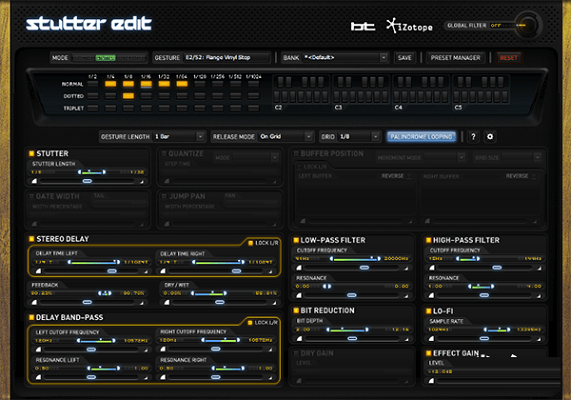
Task: Click the Low-Pass Cutoff Frequency slider
Action: (355, 258)
